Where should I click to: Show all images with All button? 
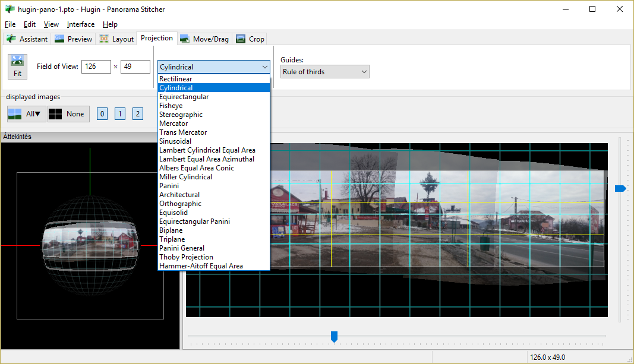click(26, 114)
